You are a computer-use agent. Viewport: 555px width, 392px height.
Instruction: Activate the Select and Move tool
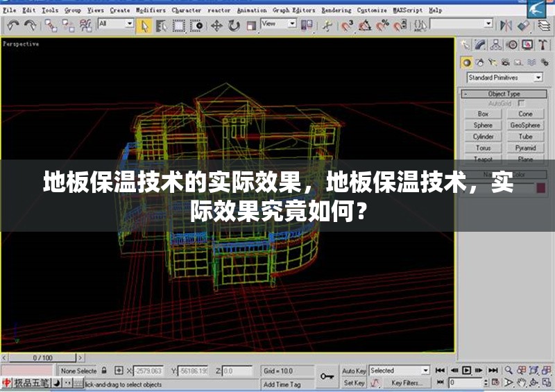coord(216,26)
